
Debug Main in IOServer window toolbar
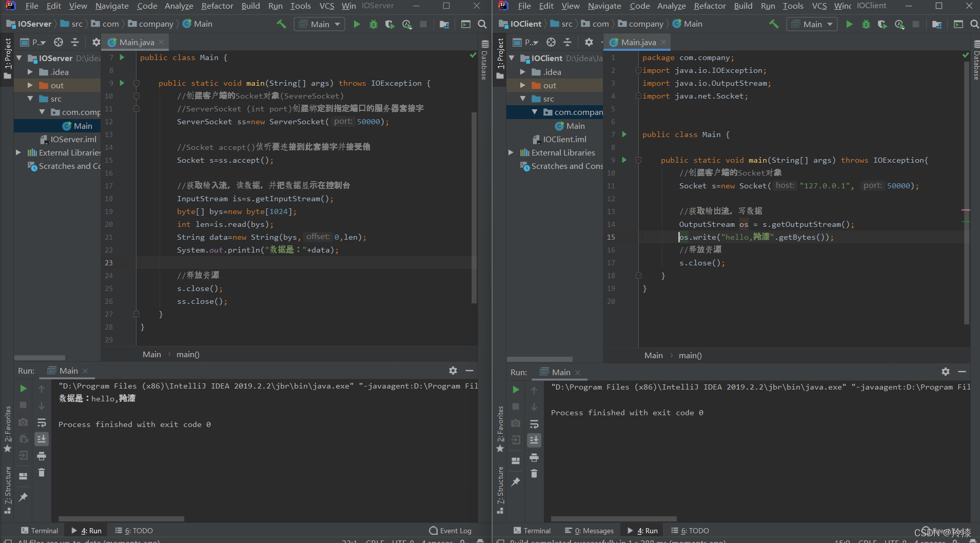tap(374, 24)
